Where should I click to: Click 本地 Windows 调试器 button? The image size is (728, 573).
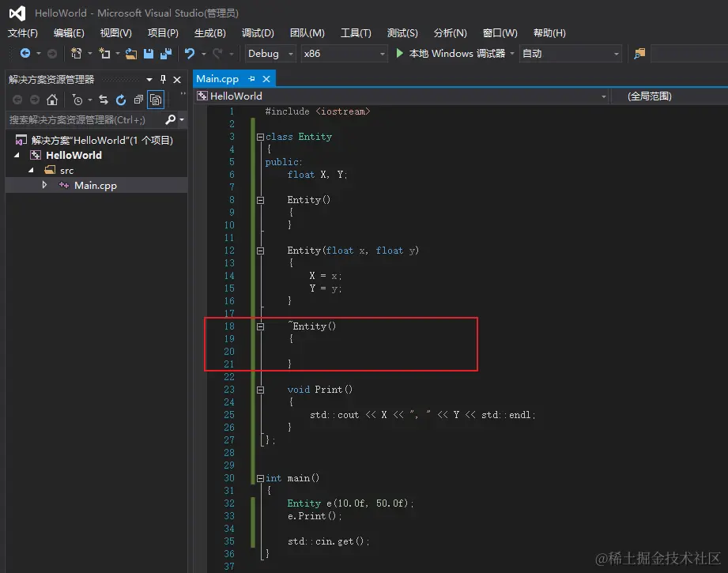(x=458, y=54)
